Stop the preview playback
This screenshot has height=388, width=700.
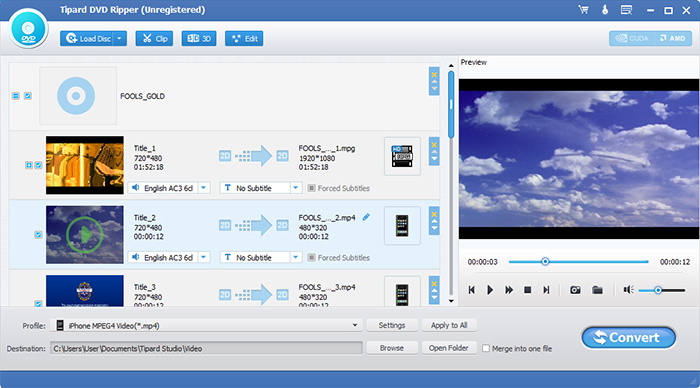click(x=527, y=290)
